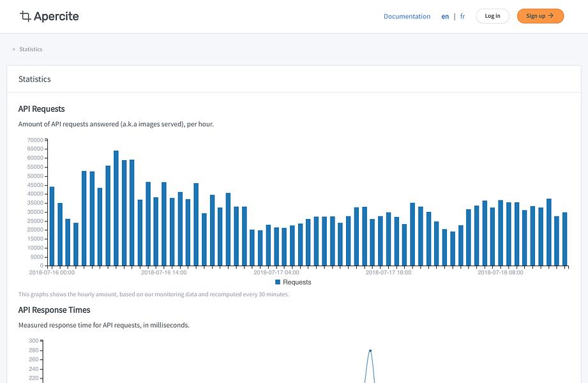Click the 2018-07-16 14:00 axis label

click(x=164, y=273)
